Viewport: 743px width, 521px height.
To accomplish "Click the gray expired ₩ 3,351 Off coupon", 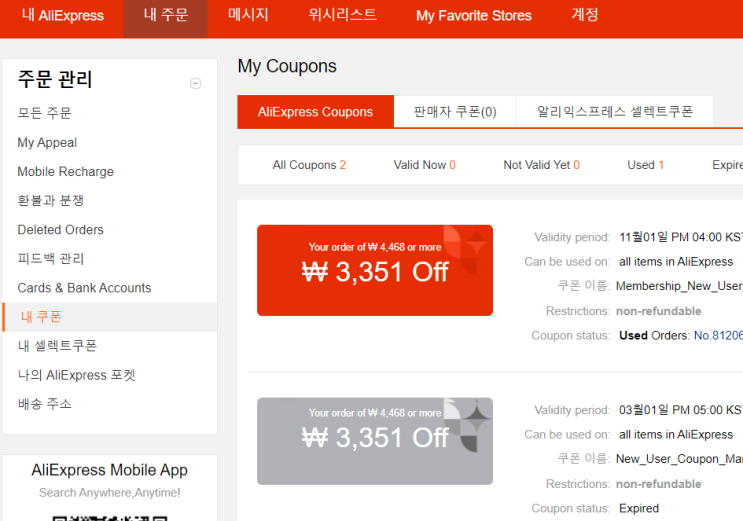I will click(x=375, y=441).
